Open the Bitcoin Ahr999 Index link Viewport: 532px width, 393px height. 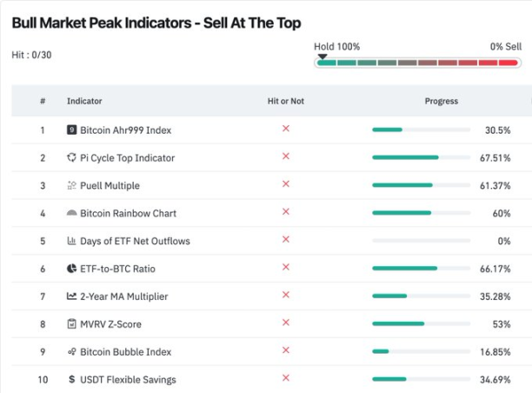coord(125,130)
